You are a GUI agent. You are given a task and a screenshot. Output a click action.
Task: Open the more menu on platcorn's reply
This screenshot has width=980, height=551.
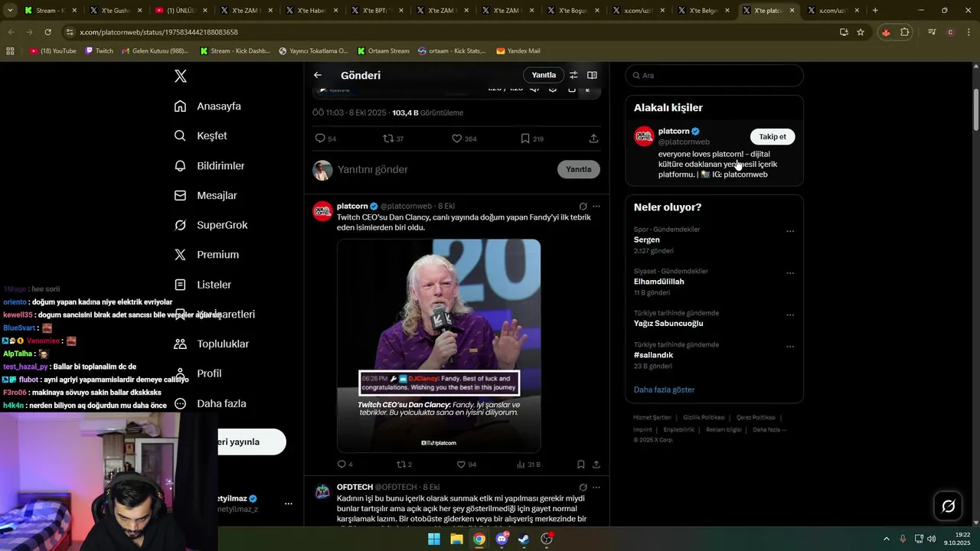tap(596, 207)
